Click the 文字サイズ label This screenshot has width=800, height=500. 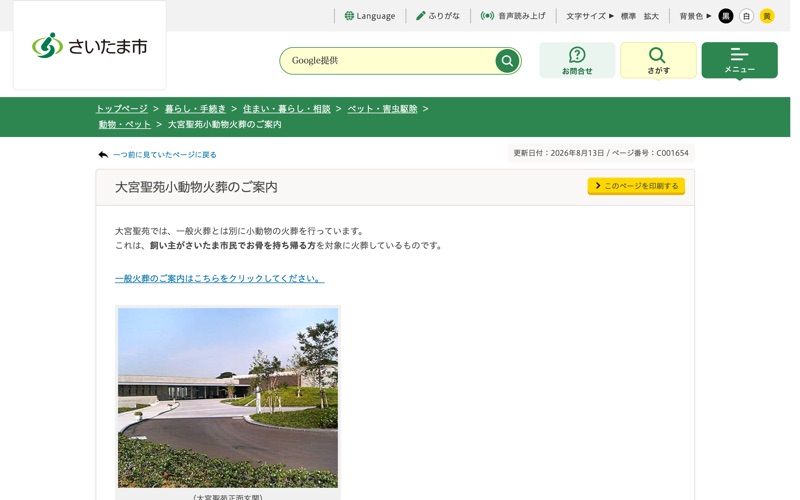586,16
